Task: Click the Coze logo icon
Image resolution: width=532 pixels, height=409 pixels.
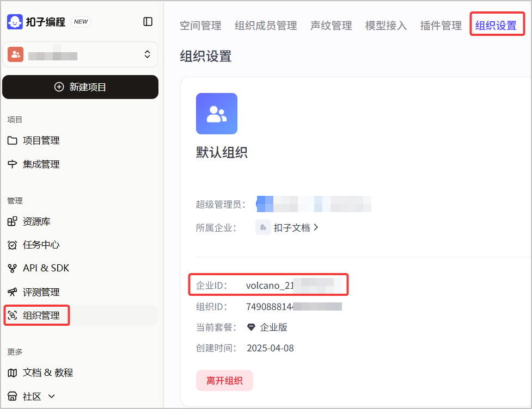Action: pyautogui.click(x=15, y=22)
